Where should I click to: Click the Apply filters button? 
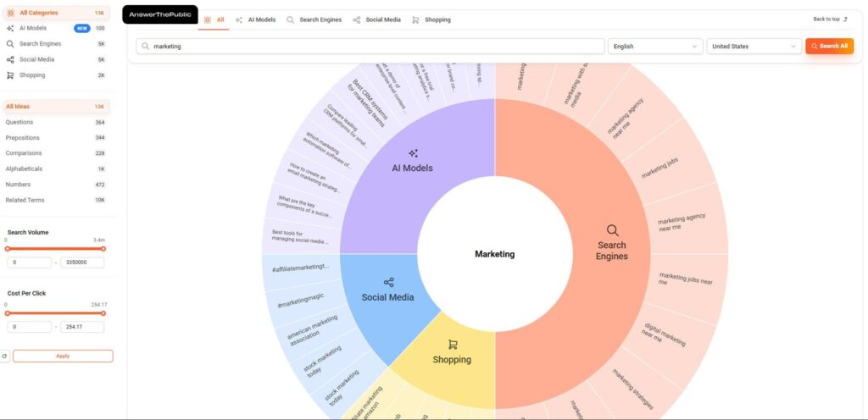63,356
